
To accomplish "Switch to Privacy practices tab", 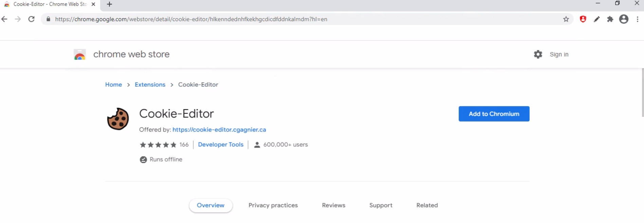I will click(x=273, y=205).
